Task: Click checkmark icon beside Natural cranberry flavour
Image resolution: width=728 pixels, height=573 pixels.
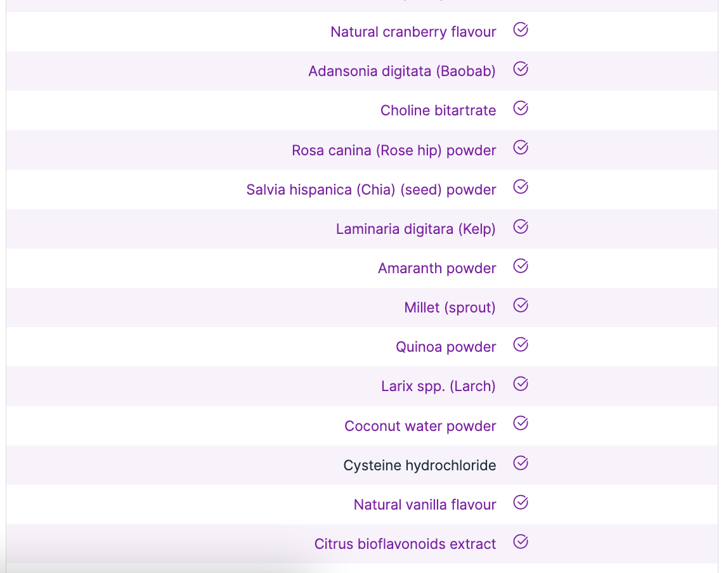Action: pyautogui.click(x=521, y=30)
